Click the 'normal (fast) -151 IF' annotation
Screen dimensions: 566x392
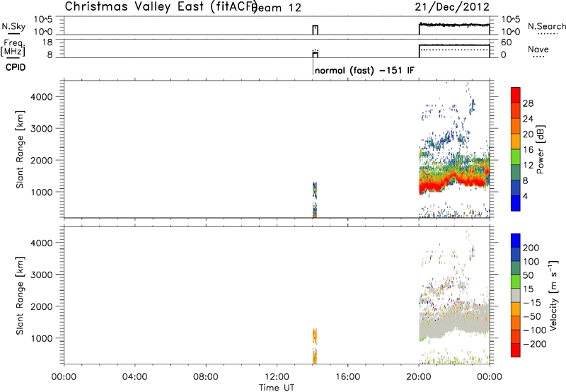[x=364, y=70]
